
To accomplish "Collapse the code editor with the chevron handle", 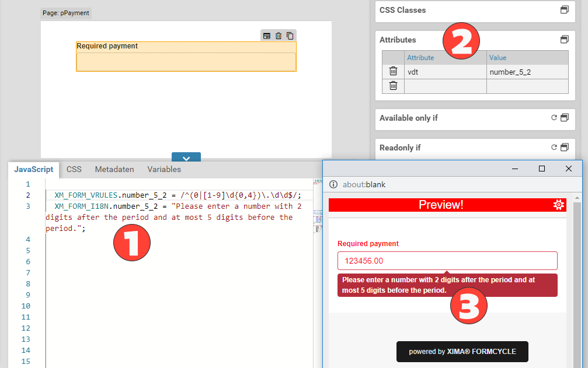I will pos(186,157).
